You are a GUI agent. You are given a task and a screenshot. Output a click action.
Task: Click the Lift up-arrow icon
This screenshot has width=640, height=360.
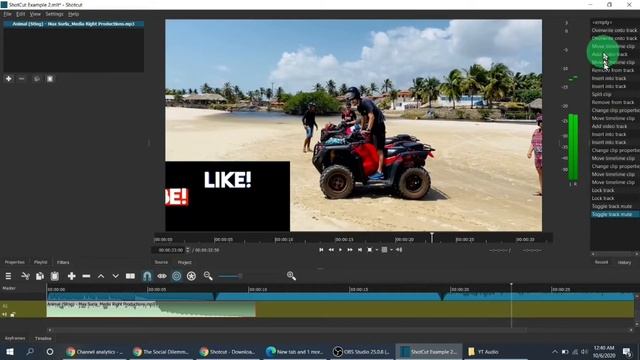pos(101,276)
